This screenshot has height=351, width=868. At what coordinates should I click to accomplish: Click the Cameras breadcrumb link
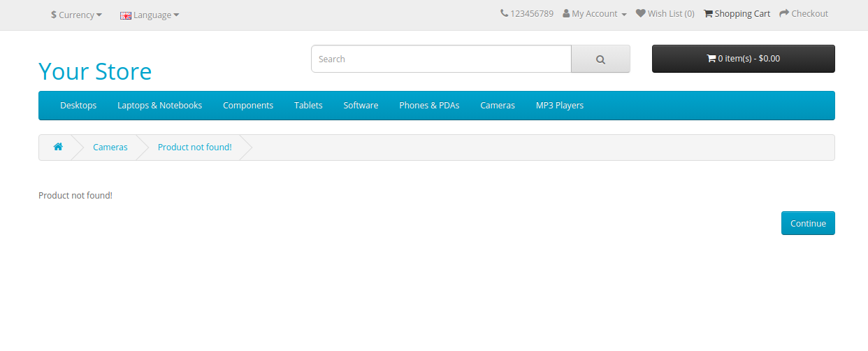110,148
